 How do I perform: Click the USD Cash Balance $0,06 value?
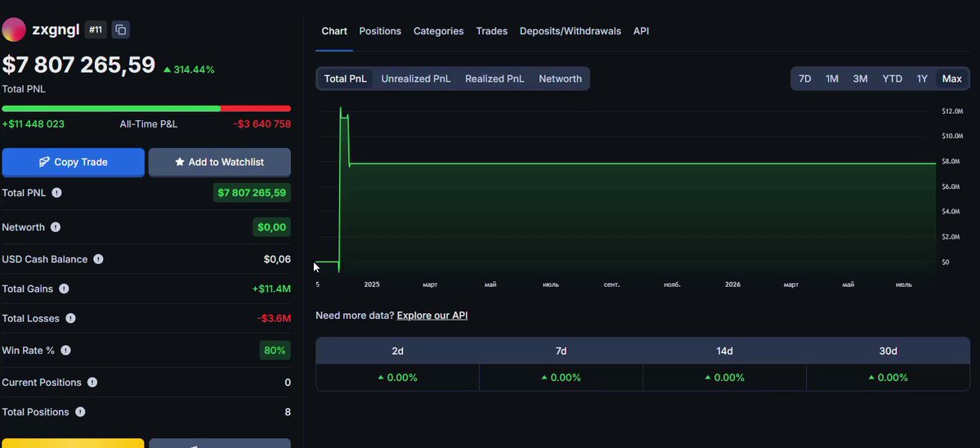277,259
